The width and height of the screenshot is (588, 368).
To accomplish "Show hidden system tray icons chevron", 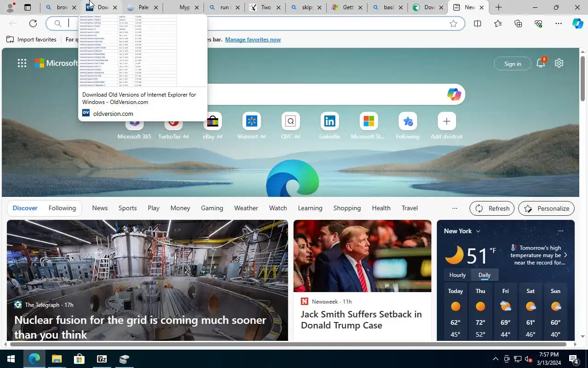I will [495, 359].
